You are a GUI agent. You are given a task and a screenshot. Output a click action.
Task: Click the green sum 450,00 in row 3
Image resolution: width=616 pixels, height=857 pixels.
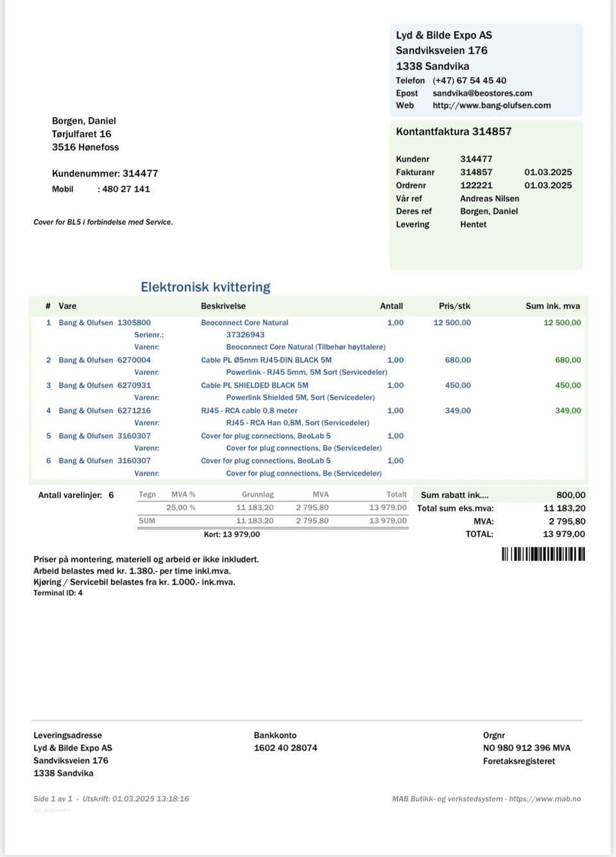coord(568,385)
